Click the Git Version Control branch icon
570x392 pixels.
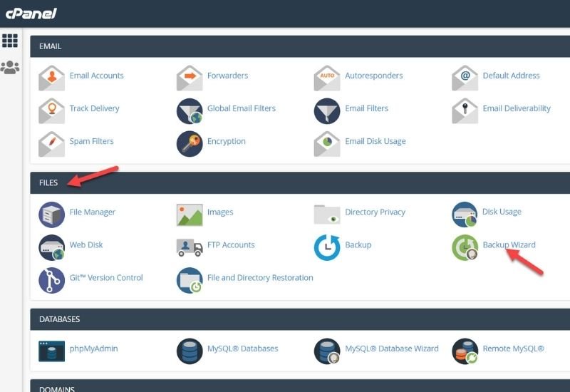(x=51, y=280)
